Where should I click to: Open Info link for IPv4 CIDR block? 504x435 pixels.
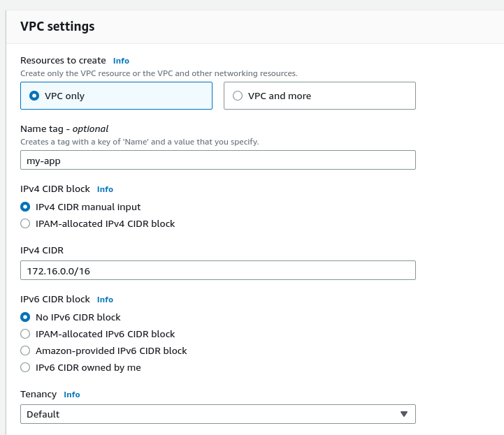click(105, 189)
